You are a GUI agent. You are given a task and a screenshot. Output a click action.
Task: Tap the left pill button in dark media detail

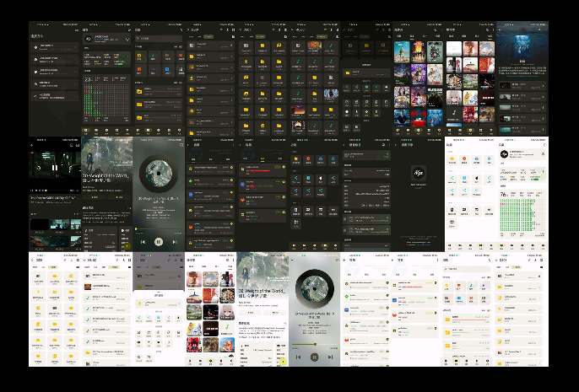click(x=95, y=197)
